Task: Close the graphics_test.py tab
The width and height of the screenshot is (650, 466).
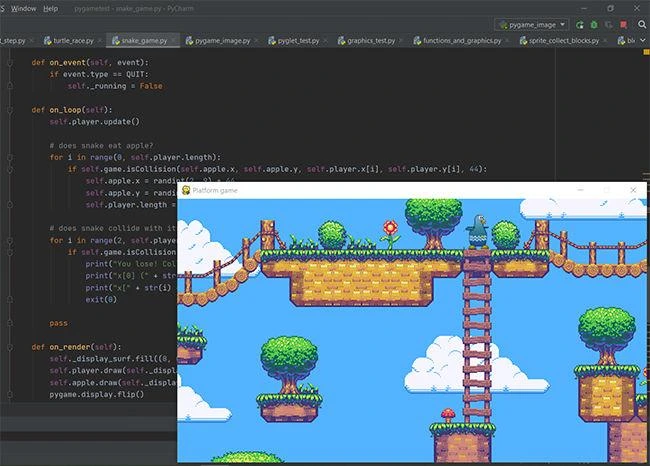Action: pos(401,41)
